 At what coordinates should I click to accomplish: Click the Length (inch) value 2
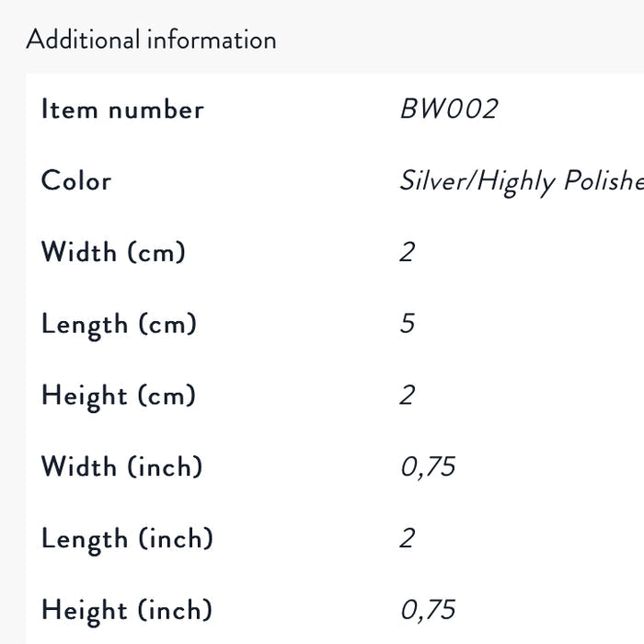tap(407, 538)
